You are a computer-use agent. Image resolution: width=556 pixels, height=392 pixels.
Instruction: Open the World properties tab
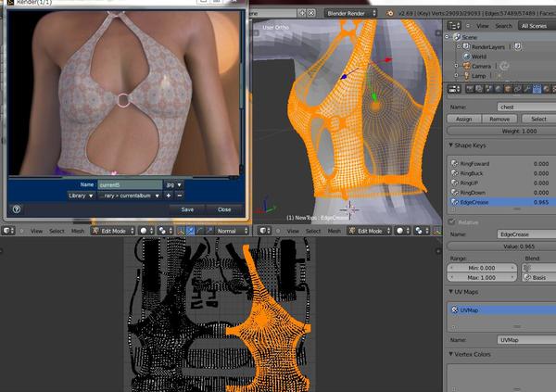click(499, 89)
